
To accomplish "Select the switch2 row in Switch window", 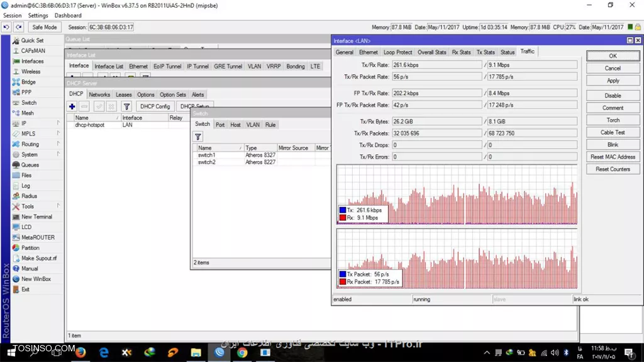I will tap(261, 162).
